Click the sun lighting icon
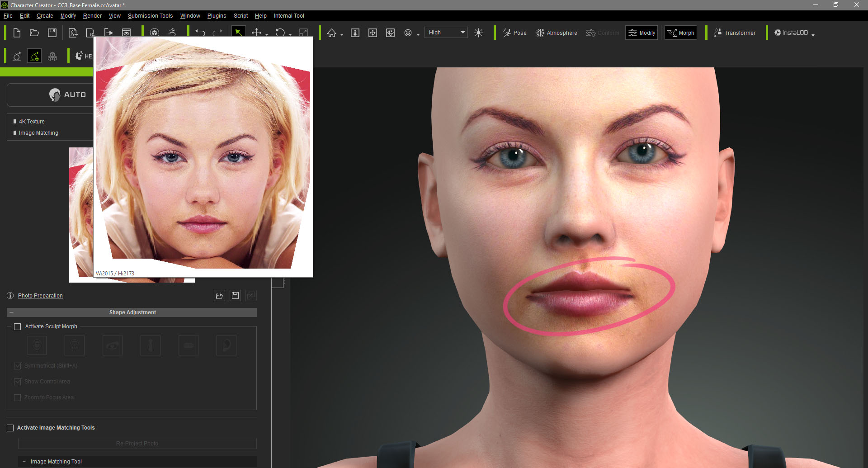The width and height of the screenshot is (868, 468). click(479, 33)
